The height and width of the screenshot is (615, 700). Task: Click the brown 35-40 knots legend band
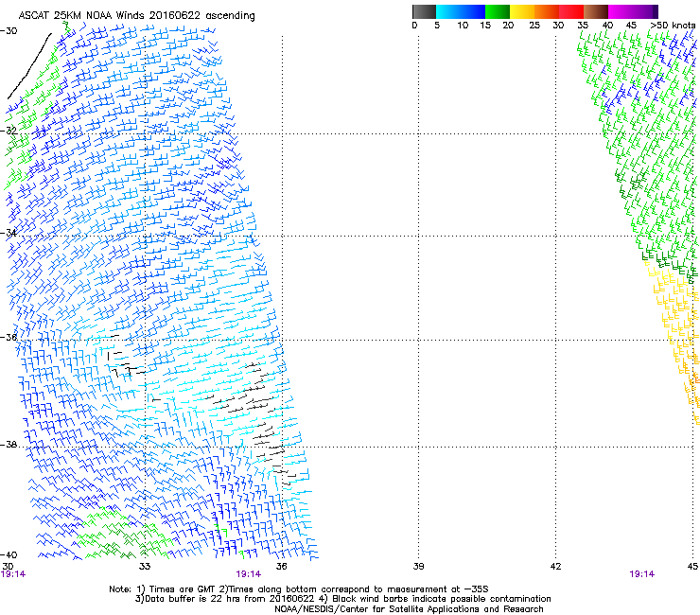[596, 11]
